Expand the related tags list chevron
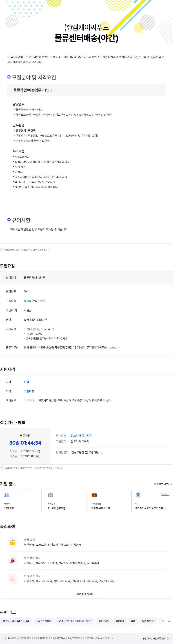The image size is (173, 644). [x=169, y=621]
